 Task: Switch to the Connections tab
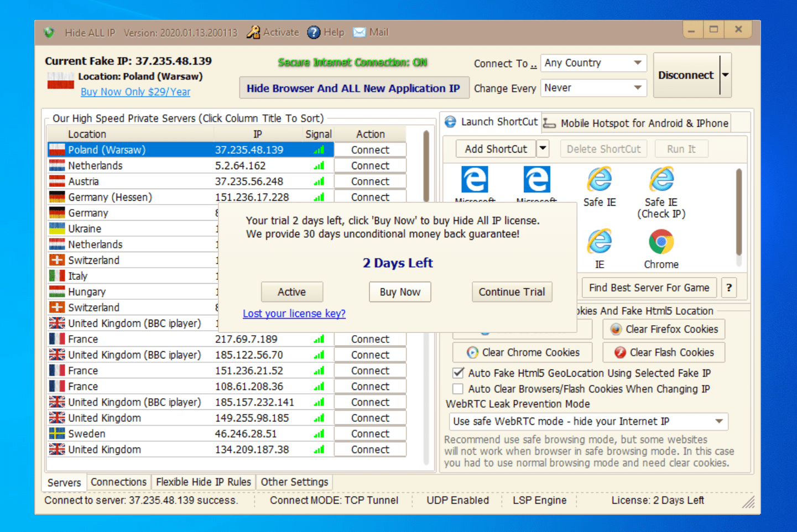pos(118,482)
